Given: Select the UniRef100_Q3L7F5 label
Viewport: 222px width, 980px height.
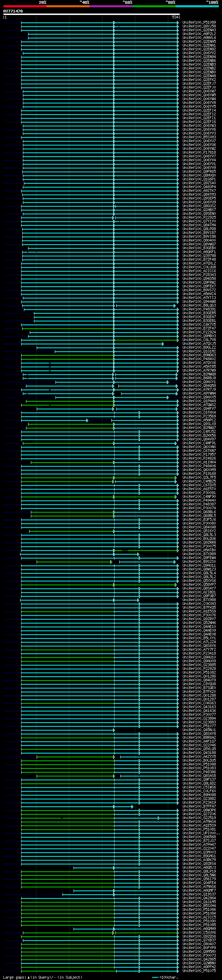Looking at the screenshot, I should (199, 477).
